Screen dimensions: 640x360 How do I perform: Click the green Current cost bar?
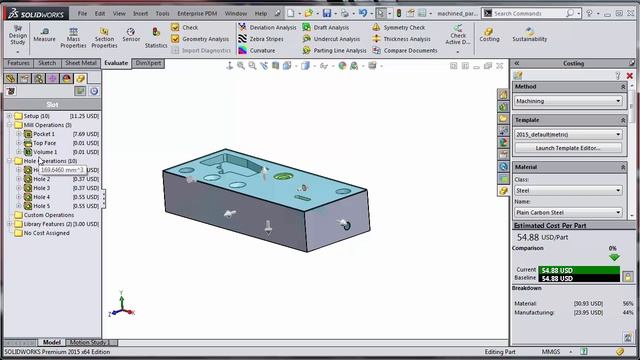coord(579,270)
